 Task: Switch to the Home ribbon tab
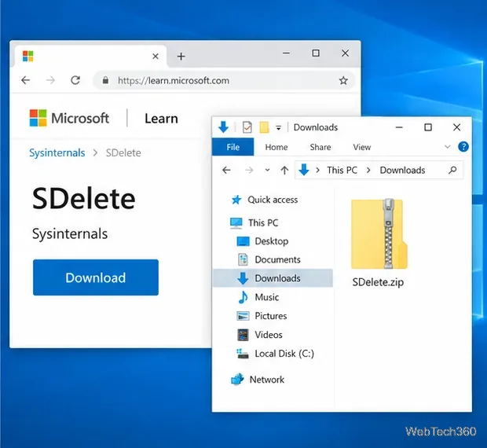(x=276, y=147)
